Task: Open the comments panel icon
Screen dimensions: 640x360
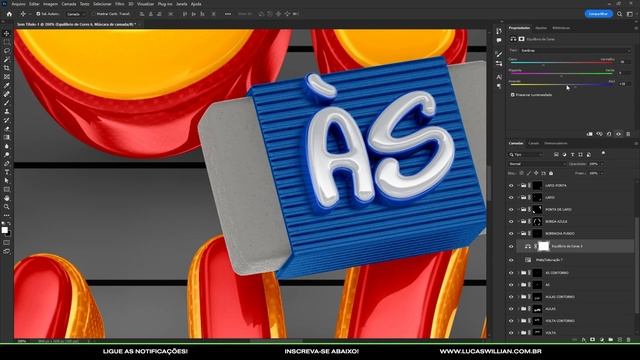Action: click(499, 40)
